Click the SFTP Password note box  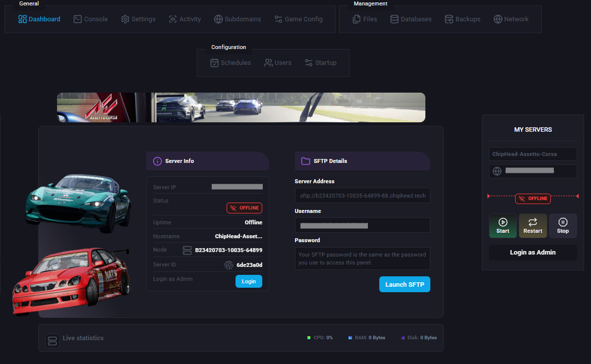362,259
